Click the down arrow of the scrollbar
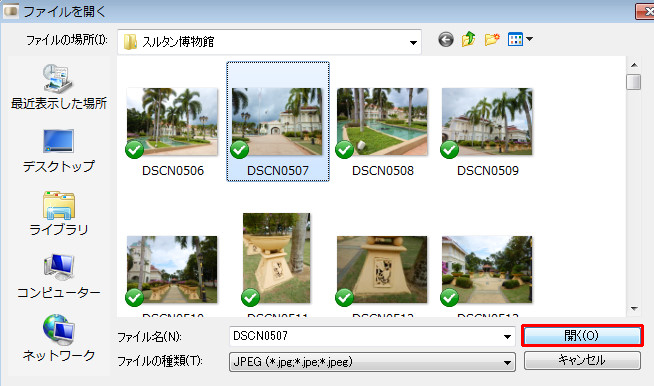 [634, 309]
